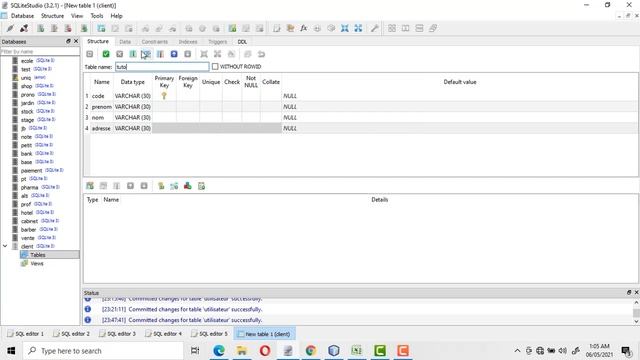Screen dimensions: 640x360
Task: Switch to the Constraints tab
Action: tap(155, 42)
